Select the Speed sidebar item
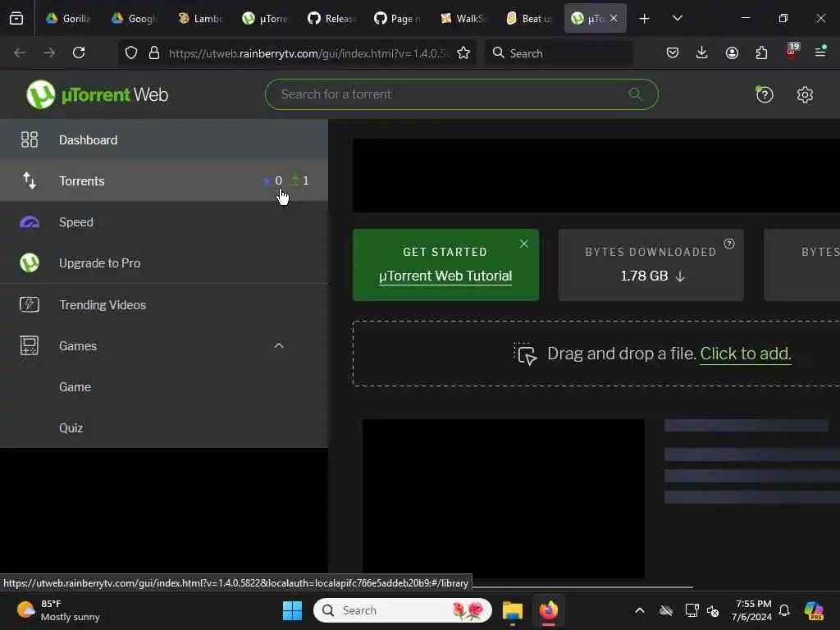840x630 pixels. tap(164, 222)
